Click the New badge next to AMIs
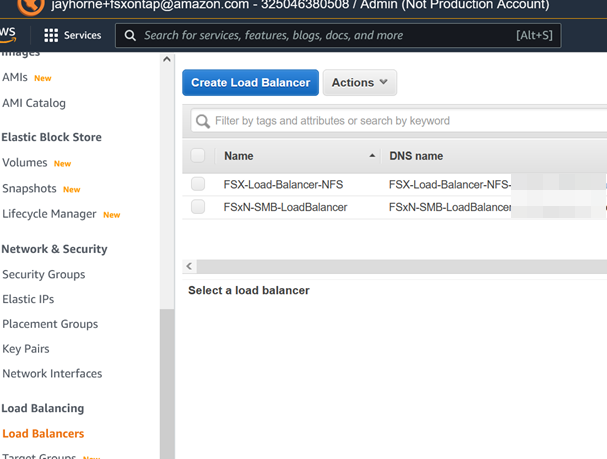 click(x=43, y=79)
